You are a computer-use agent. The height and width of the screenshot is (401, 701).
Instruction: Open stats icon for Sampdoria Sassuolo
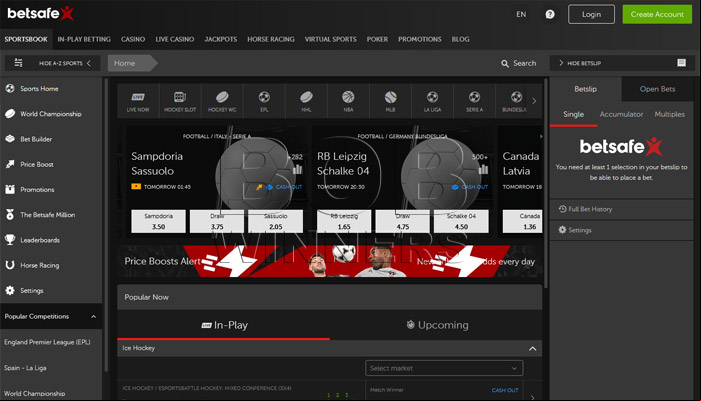(x=298, y=169)
